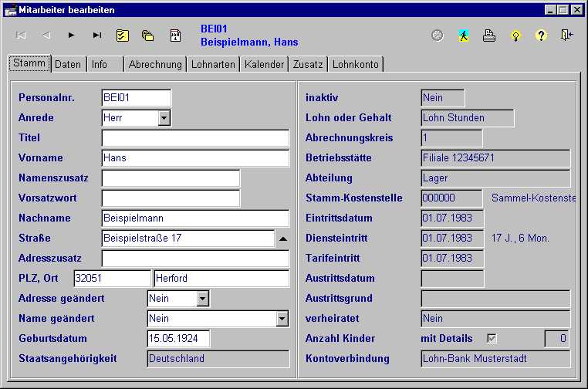
Task: Open the Lohnkonto tab
Action: [356, 65]
